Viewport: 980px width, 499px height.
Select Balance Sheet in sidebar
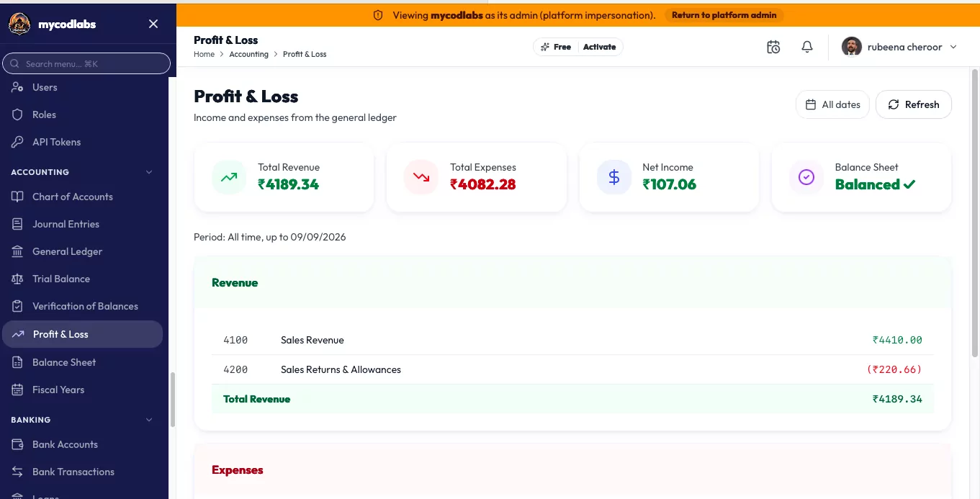coord(64,362)
